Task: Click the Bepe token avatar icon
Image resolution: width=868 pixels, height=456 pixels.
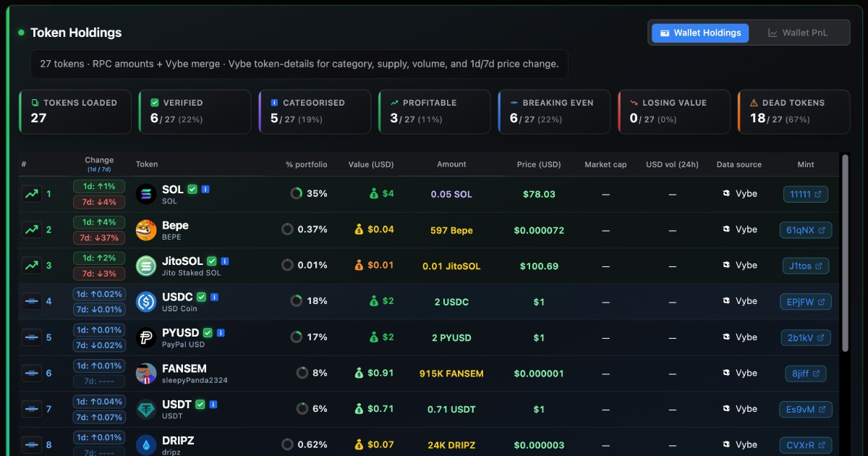Action: (146, 230)
